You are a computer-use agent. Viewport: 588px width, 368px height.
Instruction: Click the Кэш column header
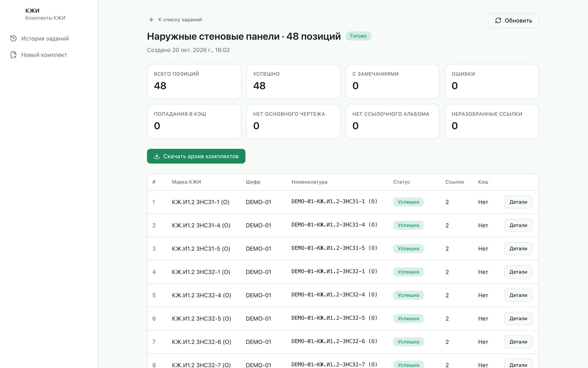click(x=483, y=182)
